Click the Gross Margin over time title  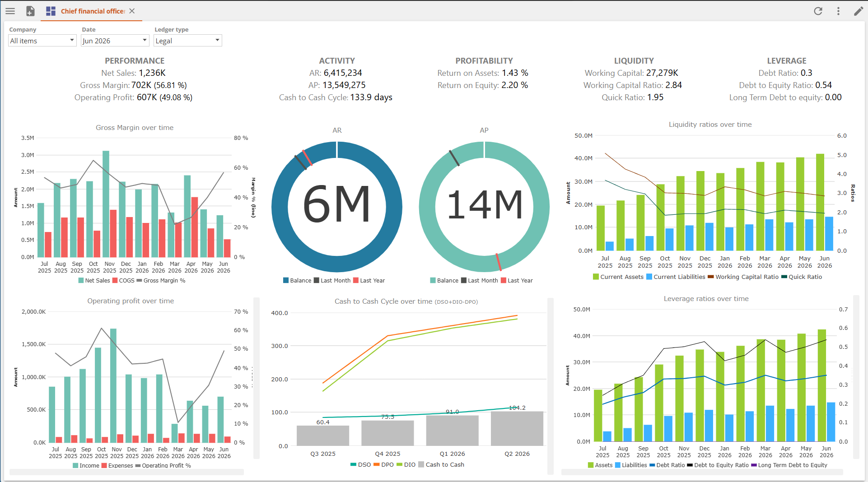click(x=135, y=128)
